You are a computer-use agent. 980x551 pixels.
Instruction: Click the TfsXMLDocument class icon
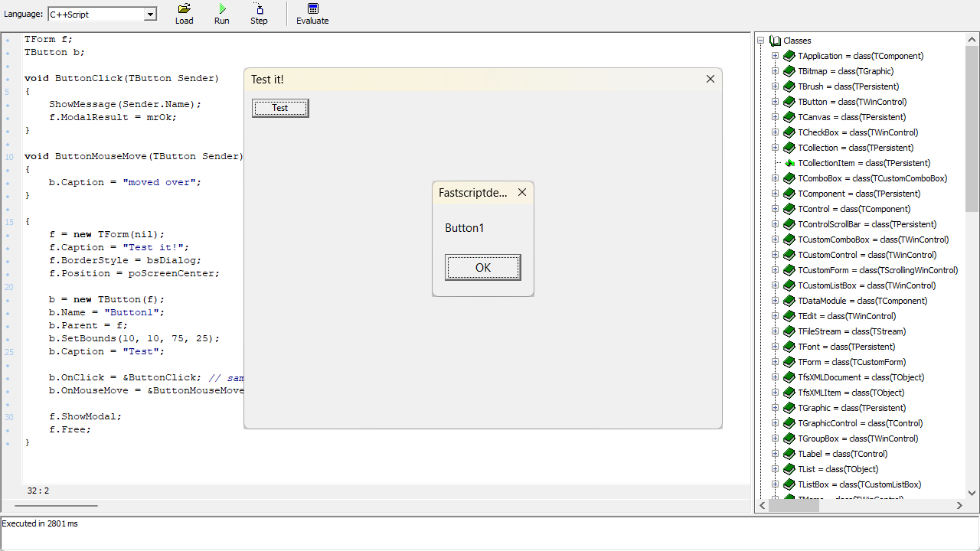pyautogui.click(x=789, y=377)
